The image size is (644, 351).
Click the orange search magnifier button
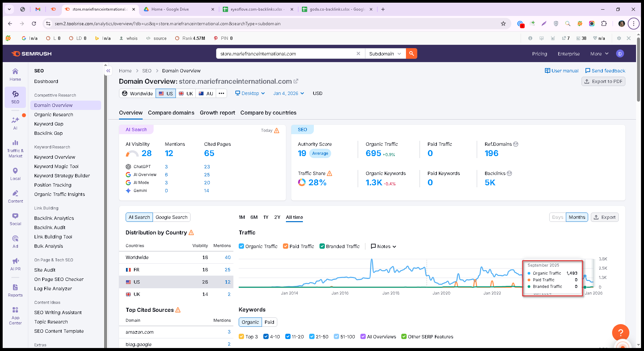[411, 53]
